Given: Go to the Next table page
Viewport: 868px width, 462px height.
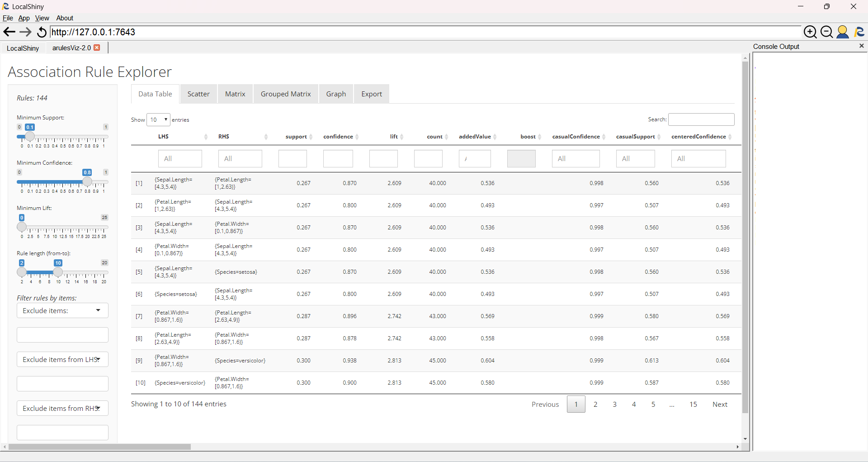Looking at the screenshot, I should pos(720,404).
